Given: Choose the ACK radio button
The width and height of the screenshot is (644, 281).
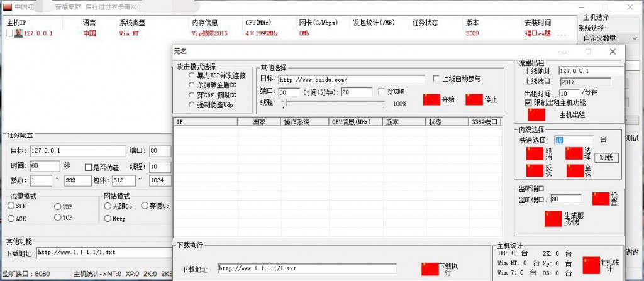Looking at the screenshot, I should pyautogui.click(x=11, y=219).
